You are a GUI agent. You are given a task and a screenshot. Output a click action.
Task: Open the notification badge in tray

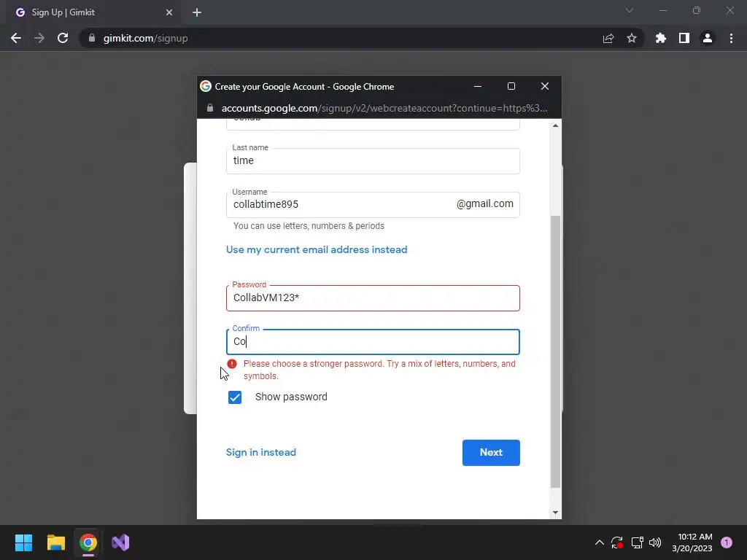(x=727, y=542)
